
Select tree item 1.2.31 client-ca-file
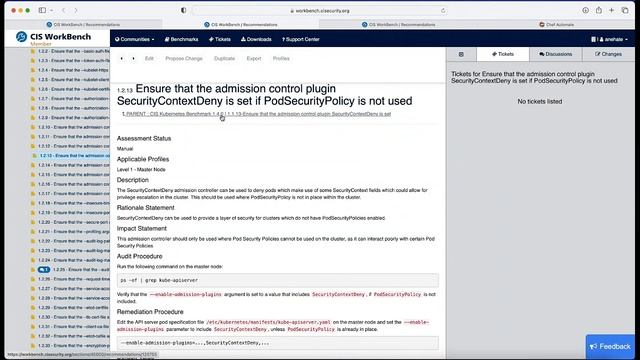coord(74,327)
